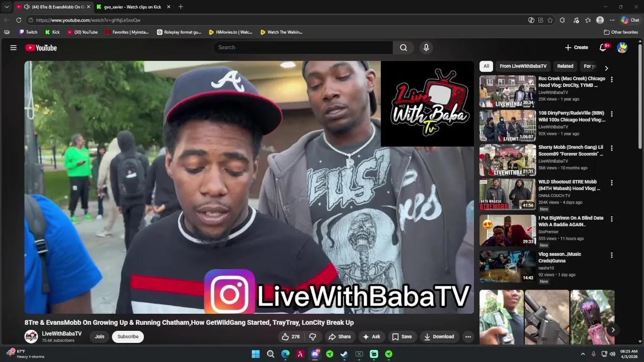
Task: Click the YouTube search input field
Action: click(303, 48)
